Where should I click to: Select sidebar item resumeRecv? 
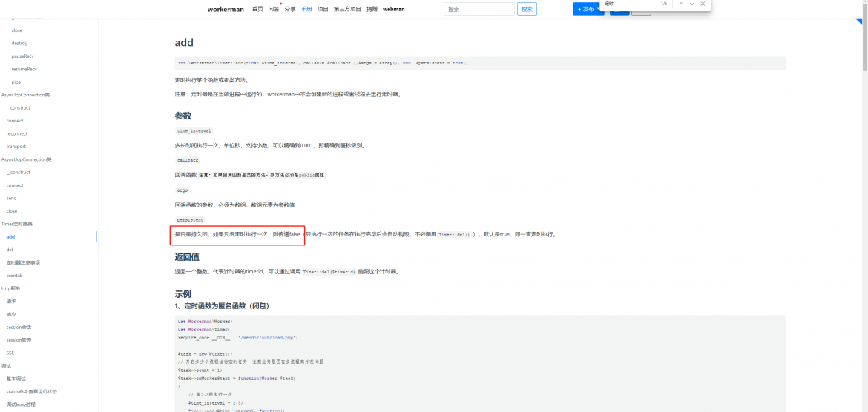pos(24,69)
